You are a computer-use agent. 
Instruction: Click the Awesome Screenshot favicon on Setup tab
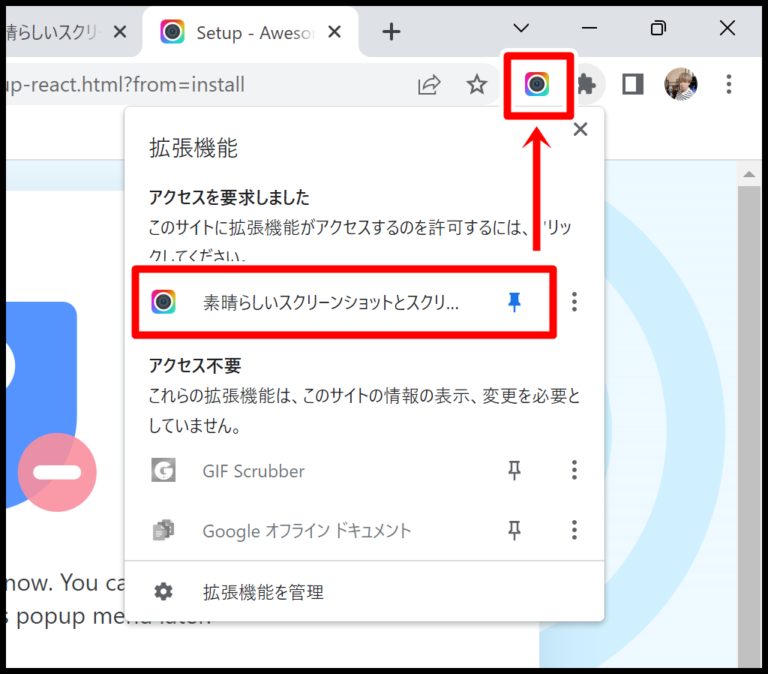click(x=172, y=32)
